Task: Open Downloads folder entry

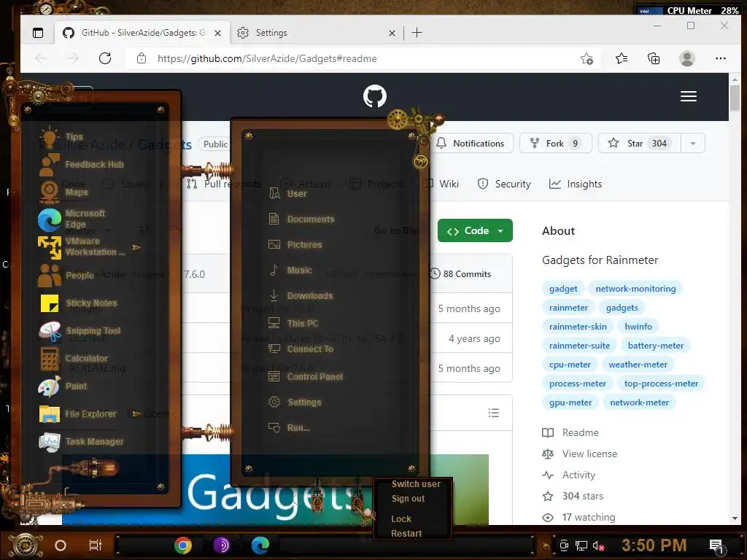Action: click(301, 296)
